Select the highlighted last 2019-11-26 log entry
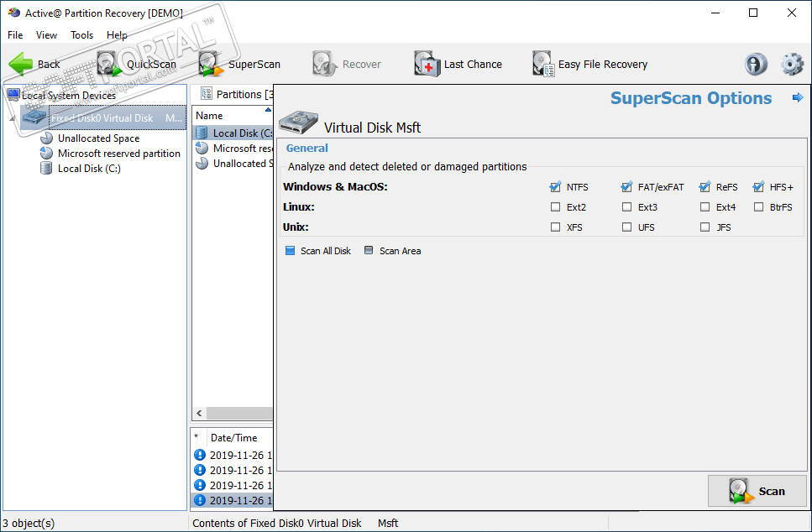Viewport: 812px width, 532px height. (x=233, y=500)
